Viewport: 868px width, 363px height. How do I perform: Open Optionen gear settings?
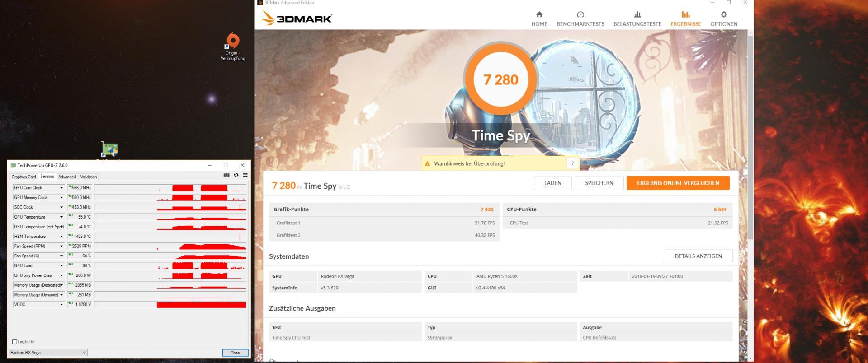724,19
